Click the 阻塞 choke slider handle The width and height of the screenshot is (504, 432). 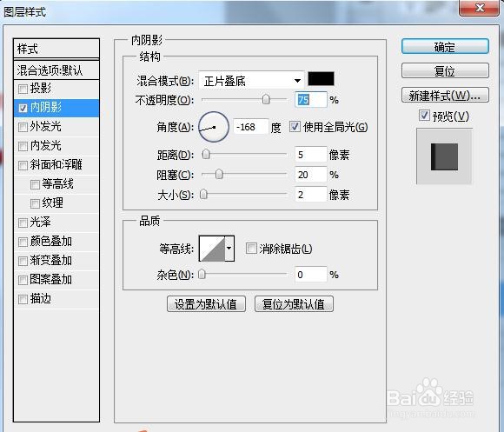[x=219, y=174]
